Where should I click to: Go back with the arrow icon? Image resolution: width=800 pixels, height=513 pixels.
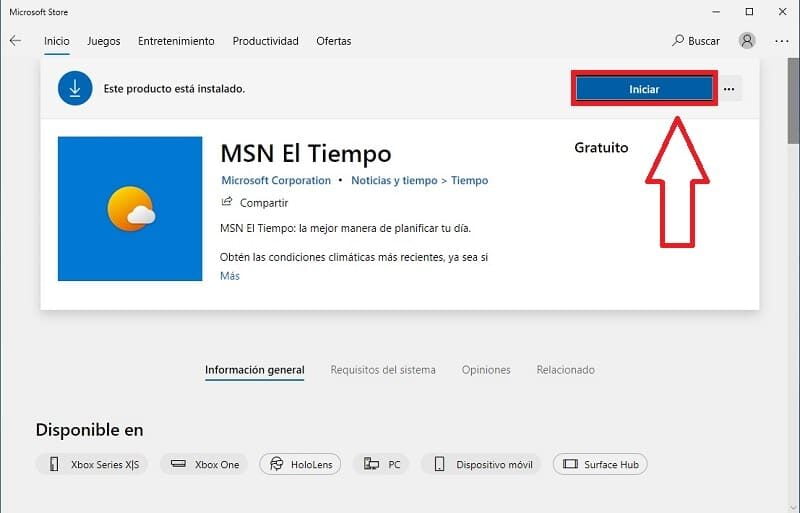[15, 41]
